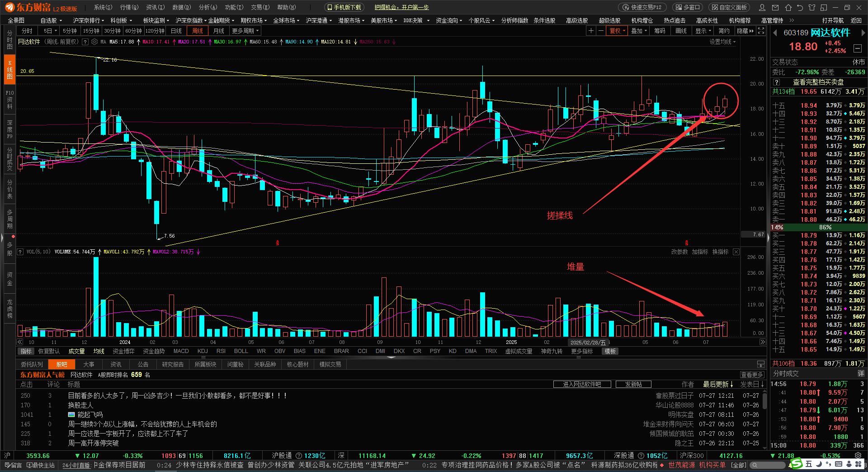This screenshot has width=868, height=472.
Task: Open post titled 周一高开涨停突破
Action: tap(93, 443)
